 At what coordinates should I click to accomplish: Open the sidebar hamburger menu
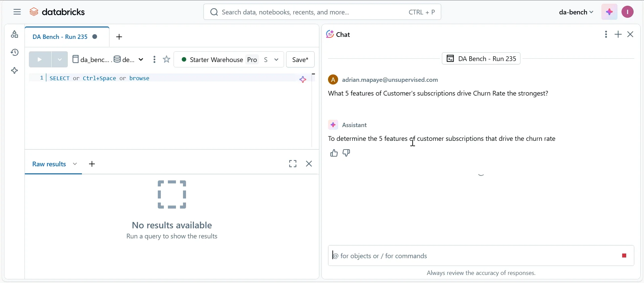click(17, 12)
